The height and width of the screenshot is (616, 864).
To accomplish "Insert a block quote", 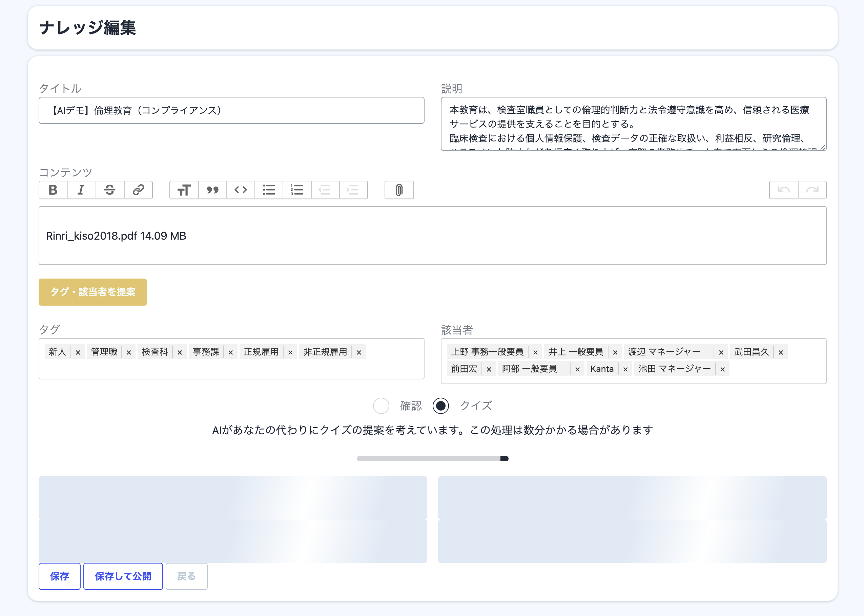I will [212, 190].
